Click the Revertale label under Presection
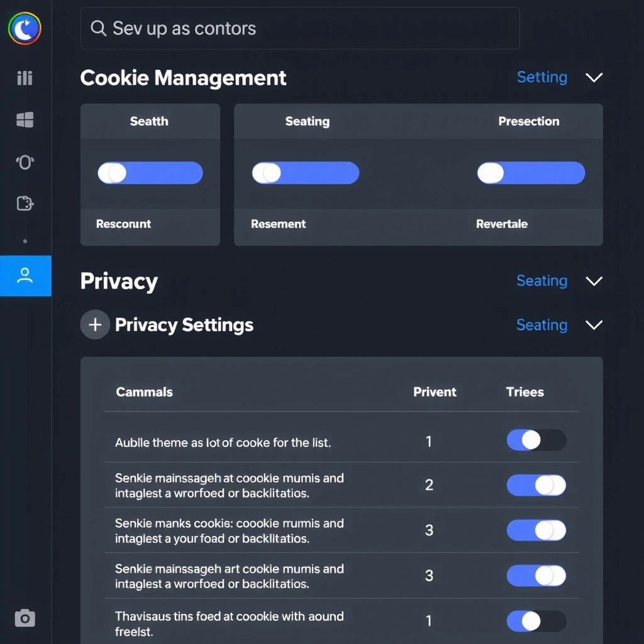Viewport: 644px width, 644px height. point(502,223)
